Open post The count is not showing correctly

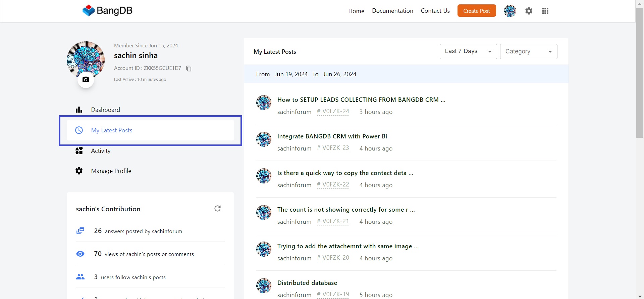(x=346, y=210)
